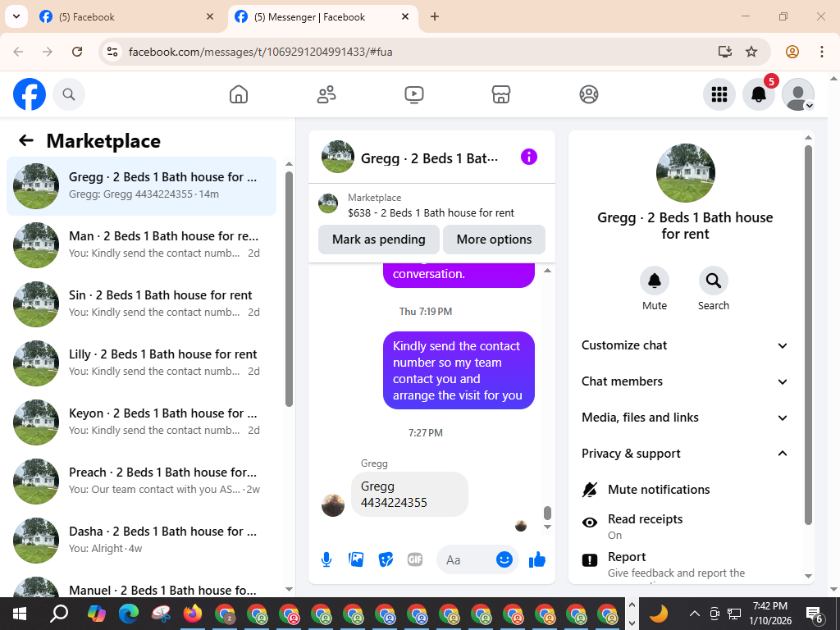840x630 pixels.
Task: Open the emoji picker smiley icon
Action: tap(504, 559)
